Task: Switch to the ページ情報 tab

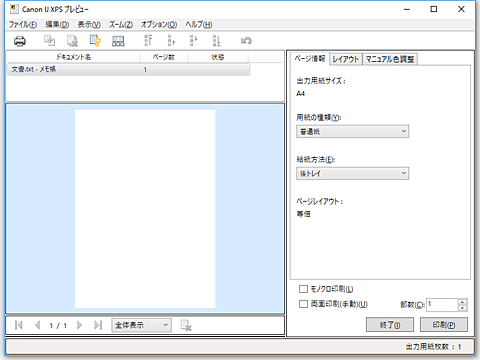Action: coord(310,59)
